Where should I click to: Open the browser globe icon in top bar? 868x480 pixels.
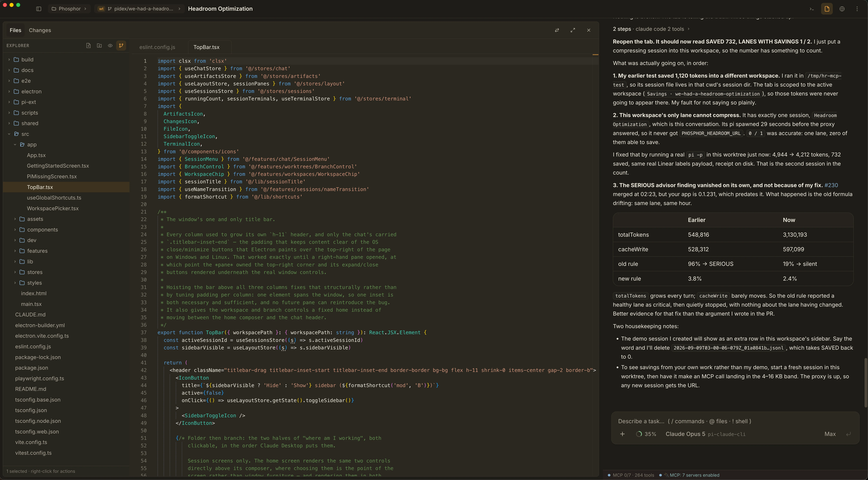tap(842, 9)
